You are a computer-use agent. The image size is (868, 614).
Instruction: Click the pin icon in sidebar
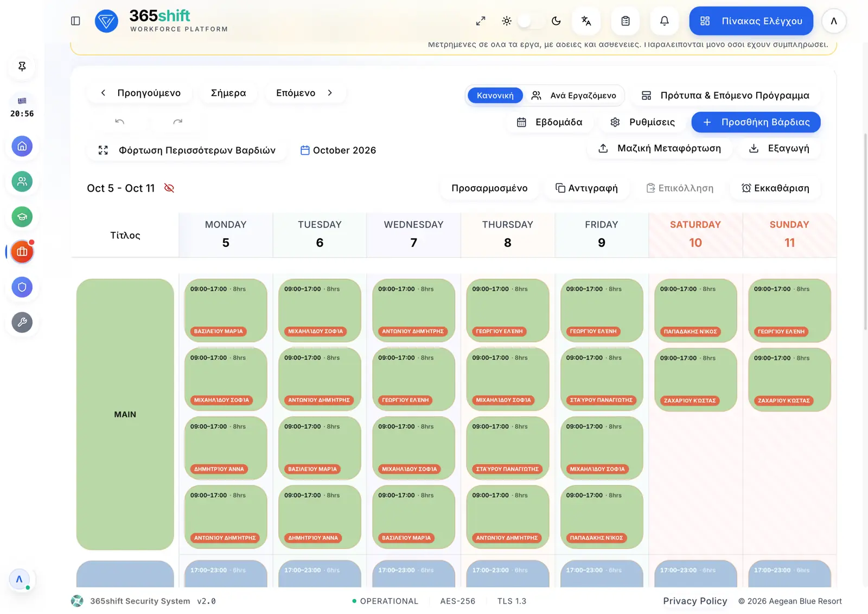coord(22,66)
